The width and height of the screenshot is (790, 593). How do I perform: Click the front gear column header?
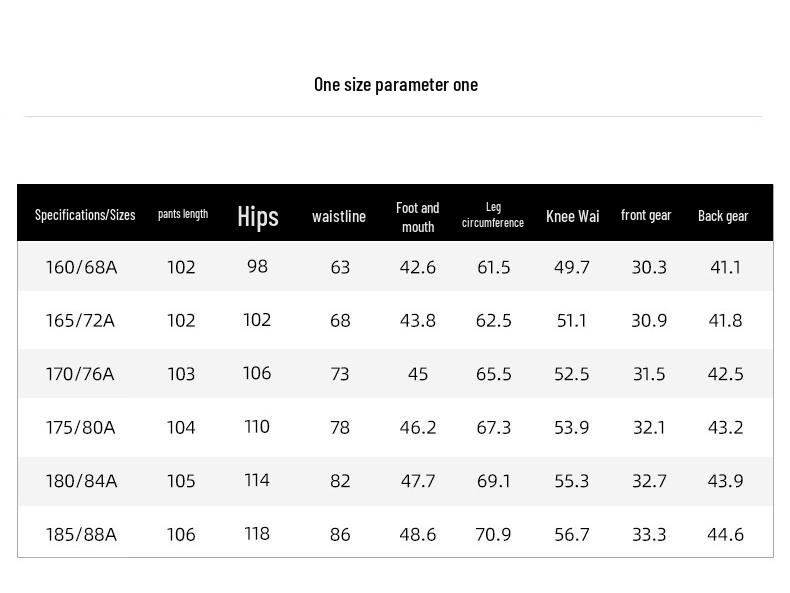coord(646,215)
